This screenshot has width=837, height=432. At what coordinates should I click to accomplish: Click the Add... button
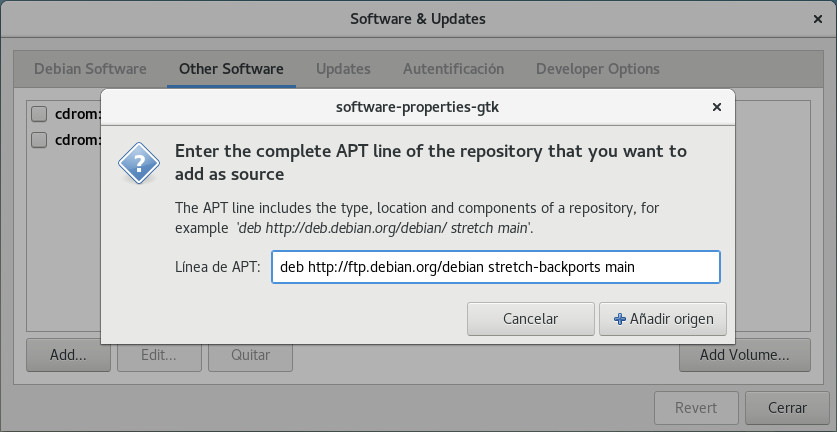pyautogui.click(x=68, y=354)
